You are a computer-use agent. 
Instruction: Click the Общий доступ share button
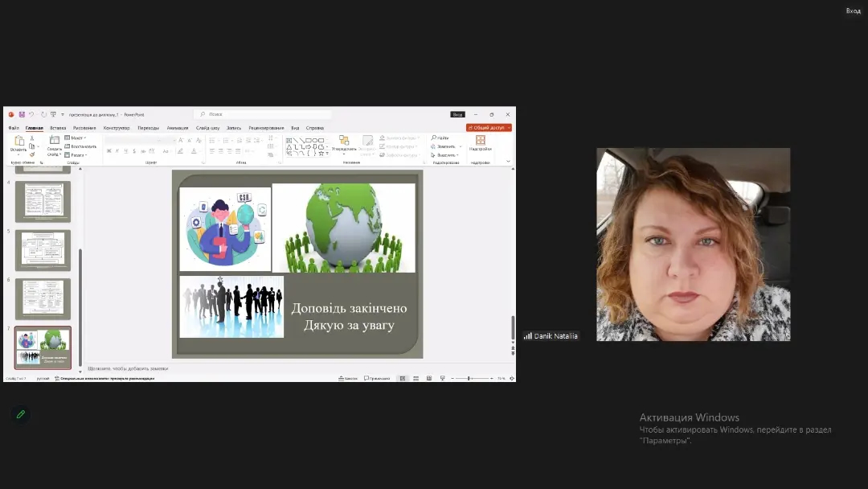point(489,128)
